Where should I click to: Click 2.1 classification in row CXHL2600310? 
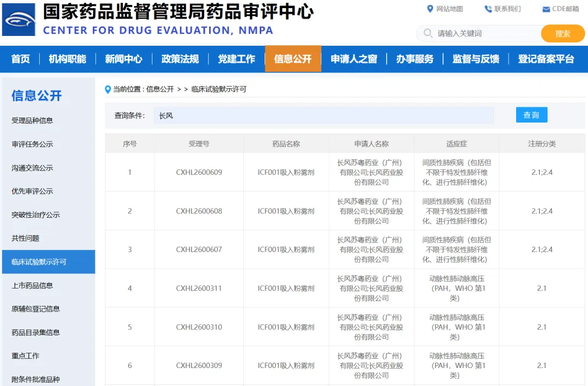542,327
